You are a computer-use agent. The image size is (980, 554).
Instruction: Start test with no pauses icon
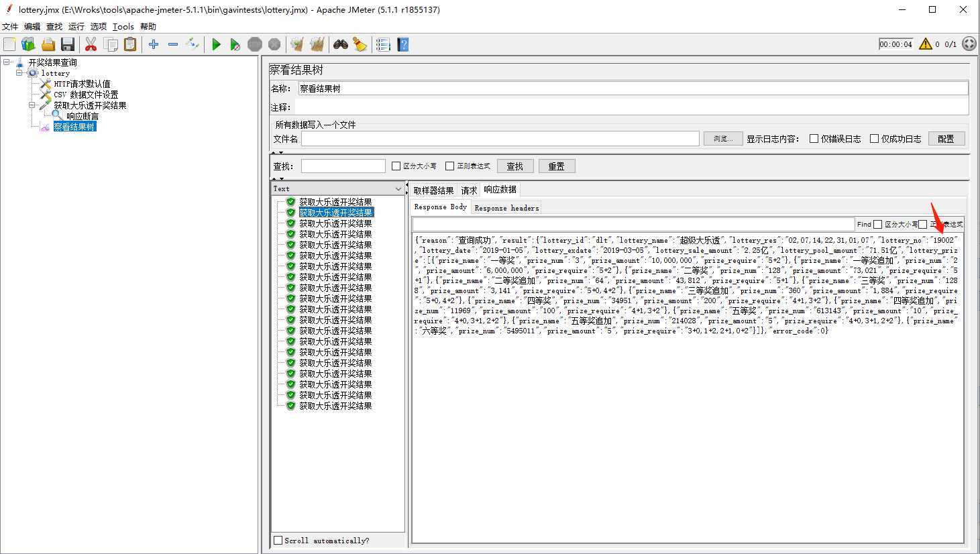click(x=235, y=44)
